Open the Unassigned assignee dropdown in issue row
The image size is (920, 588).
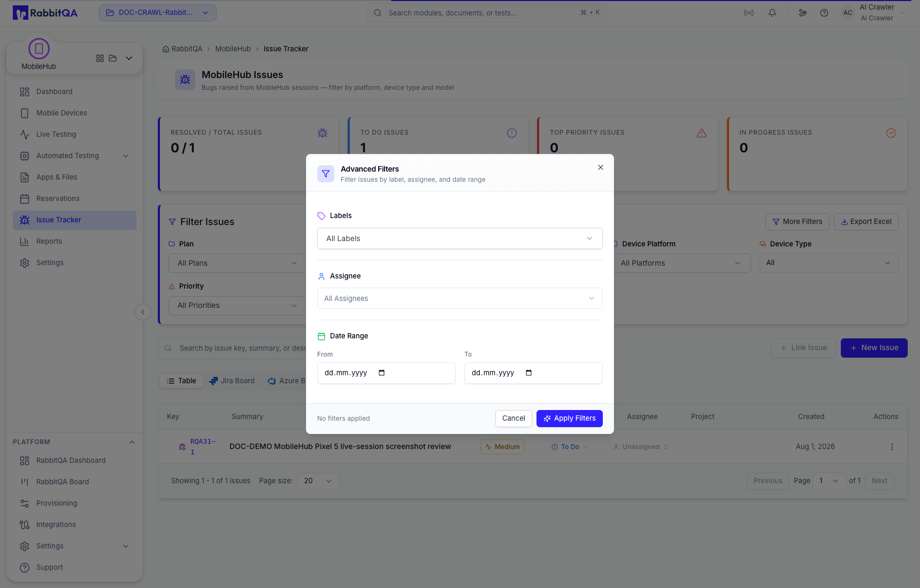point(641,447)
